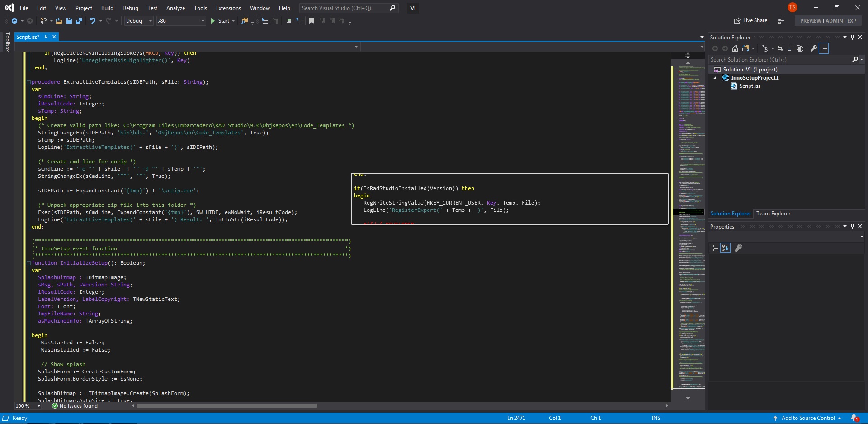Click the No issues found indicator

click(75, 406)
